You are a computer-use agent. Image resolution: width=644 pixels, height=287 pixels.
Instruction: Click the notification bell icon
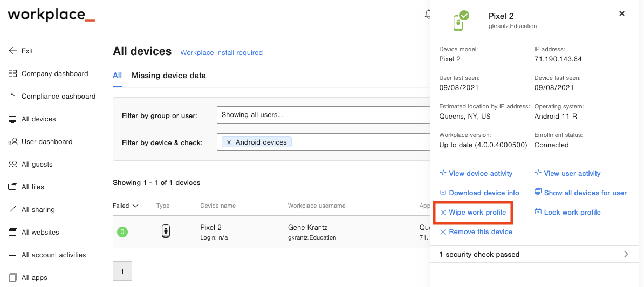click(x=427, y=15)
